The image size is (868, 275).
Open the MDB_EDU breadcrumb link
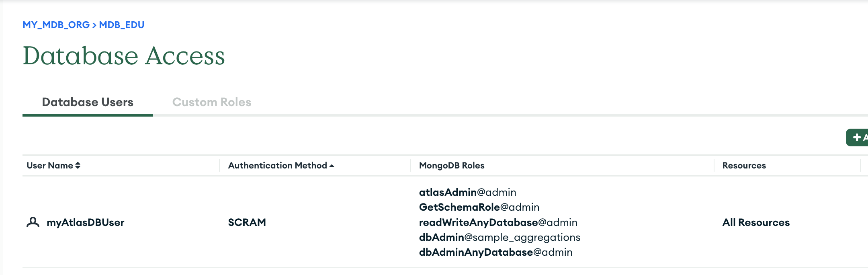pos(121,25)
